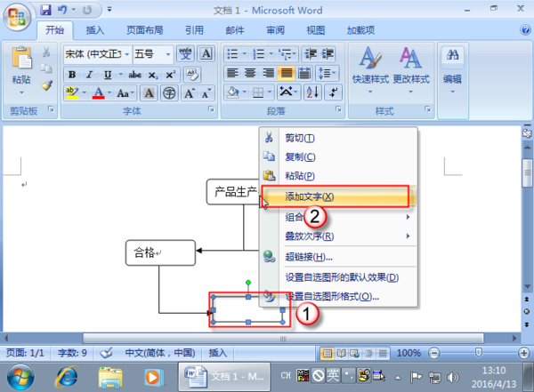Image resolution: width=534 pixels, height=392 pixels.
Task: Click the enclosed character icon
Action: coord(169,93)
